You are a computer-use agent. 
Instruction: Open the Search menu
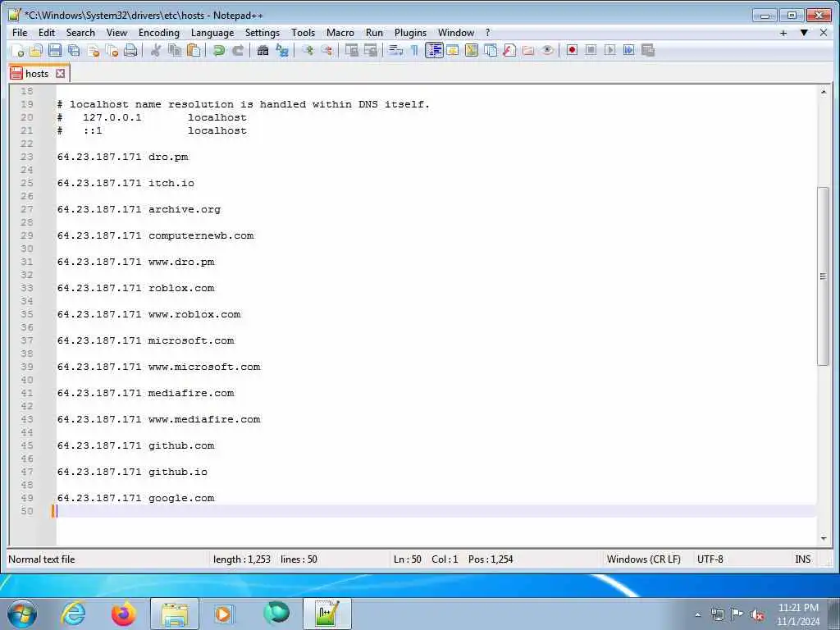(80, 33)
